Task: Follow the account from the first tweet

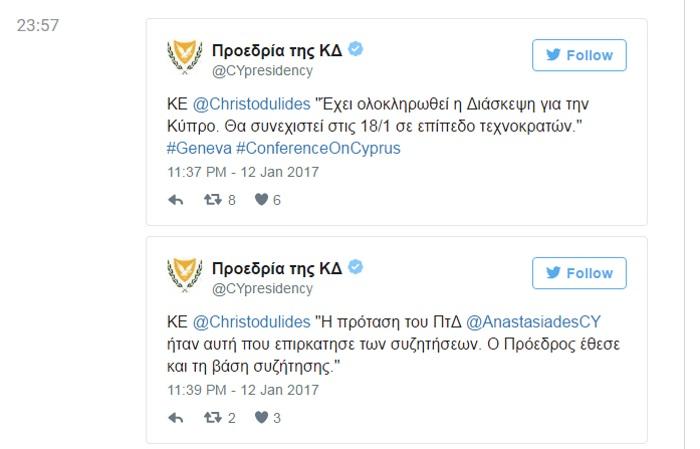Action: 579,55
